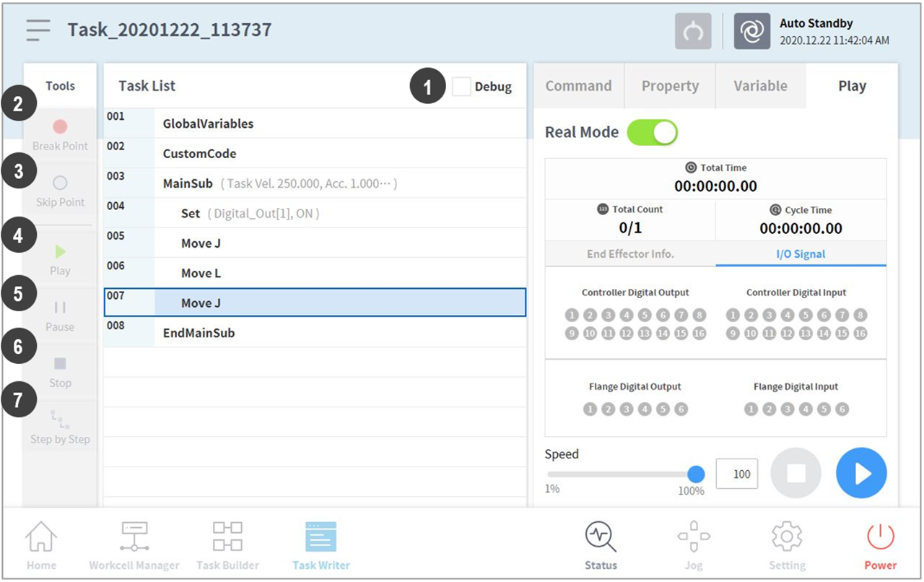The height and width of the screenshot is (582, 924).
Task: Select the Skip Point tool
Action: pos(60,183)
